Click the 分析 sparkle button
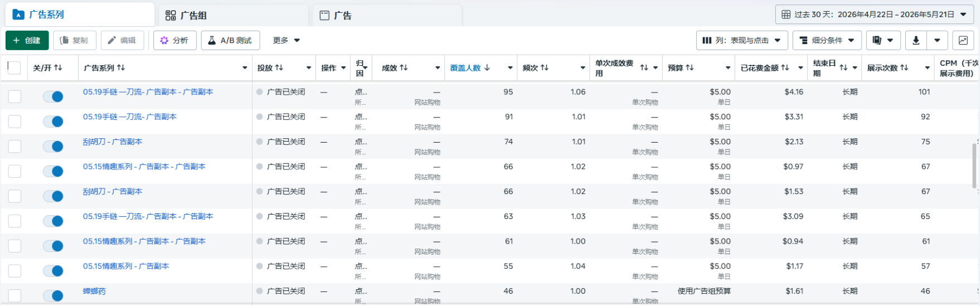Viewport: 980px width, 306px height. click(175, 40)
